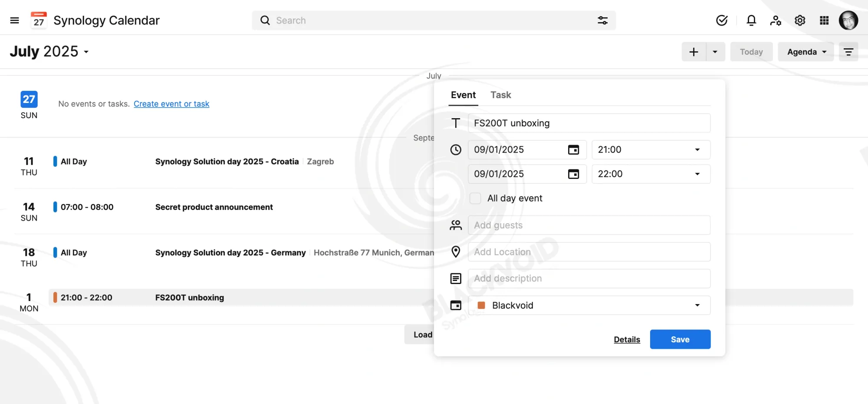This screenshot has height=404, width=868.
Task: Click the orange Blackvoid color swatch
Action: coord(481,305)
